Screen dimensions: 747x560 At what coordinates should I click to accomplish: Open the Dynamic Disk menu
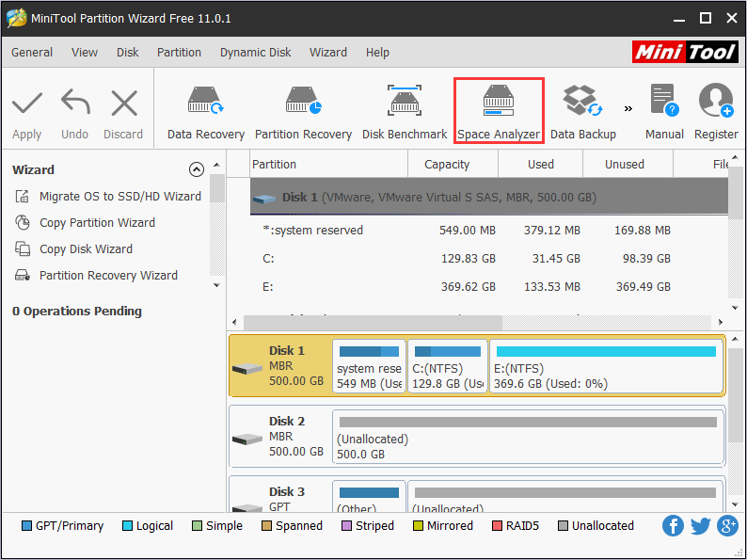pyautogui.click(x=255, y=53)
